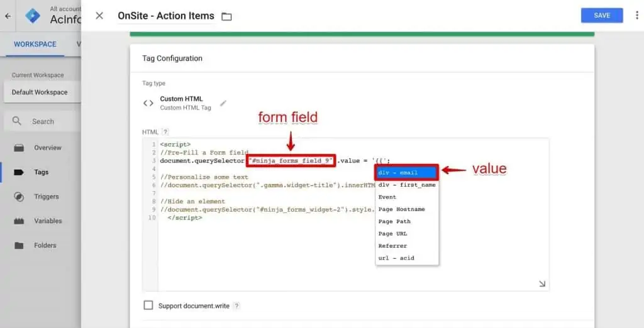Screen dimensions: 644x328
Task: Open Triggers in sidebar
Action: tap(47, 197)
